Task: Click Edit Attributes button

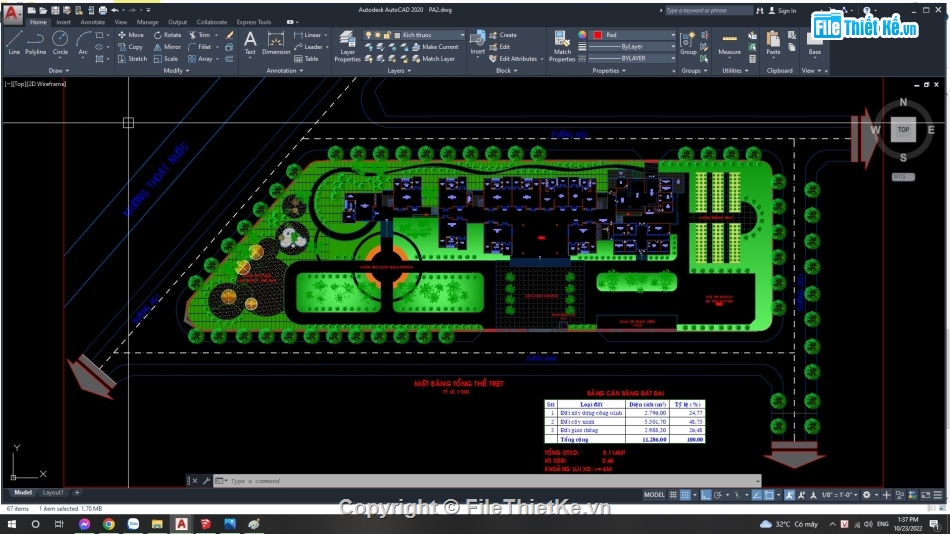Action: (513, 59)
